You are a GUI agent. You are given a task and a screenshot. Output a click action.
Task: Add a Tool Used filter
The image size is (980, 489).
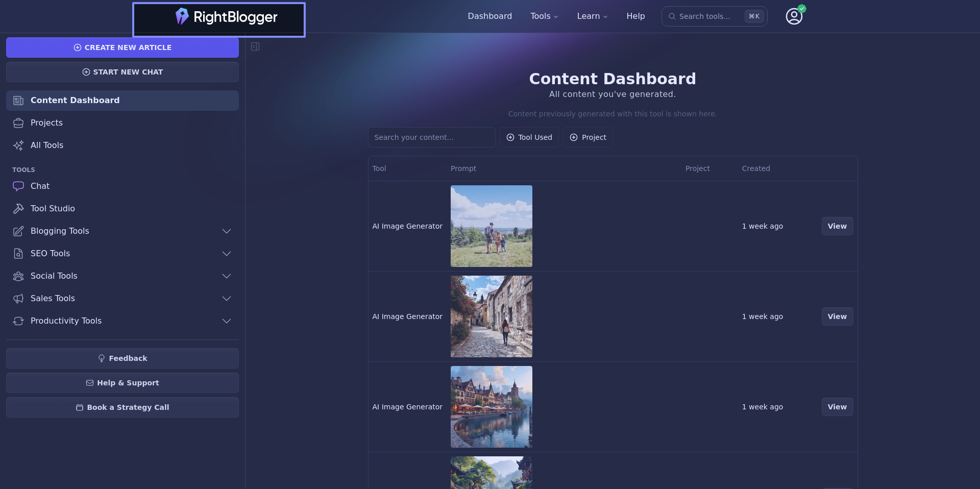point(529,137)
